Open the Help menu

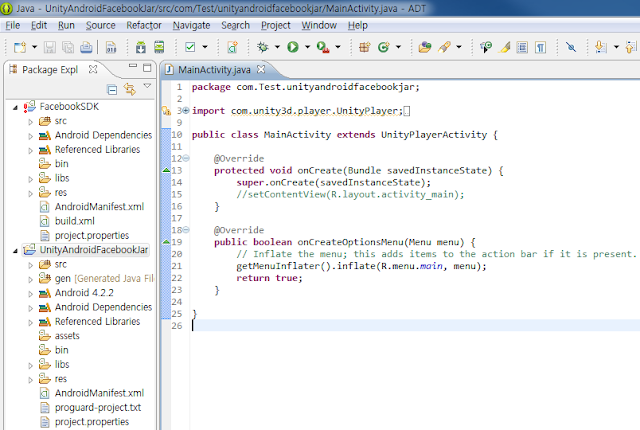click(x=358, y=25)
